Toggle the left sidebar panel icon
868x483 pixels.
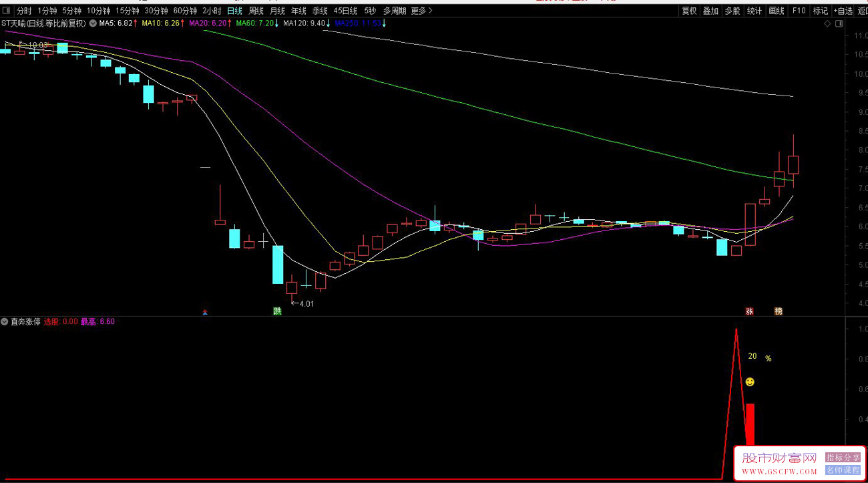pyautogui.click(x=6, y=11)
